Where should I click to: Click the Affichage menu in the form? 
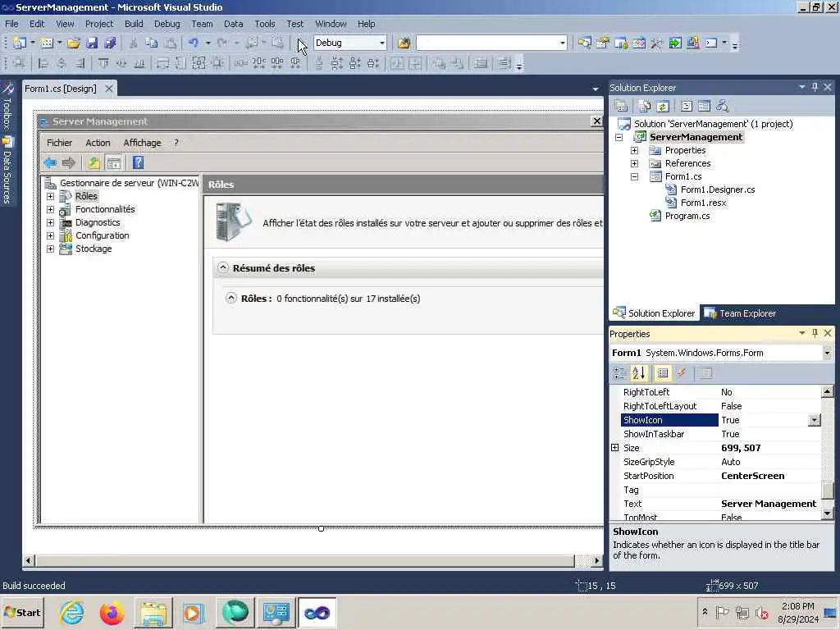pos(142,143)
